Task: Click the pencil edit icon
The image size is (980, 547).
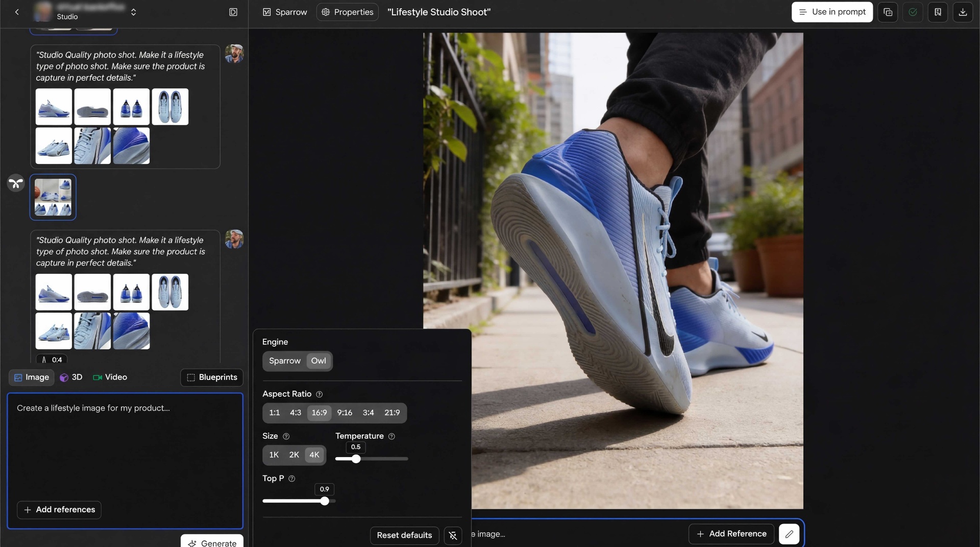Action: pyautogui.click(x=789, y=534)
